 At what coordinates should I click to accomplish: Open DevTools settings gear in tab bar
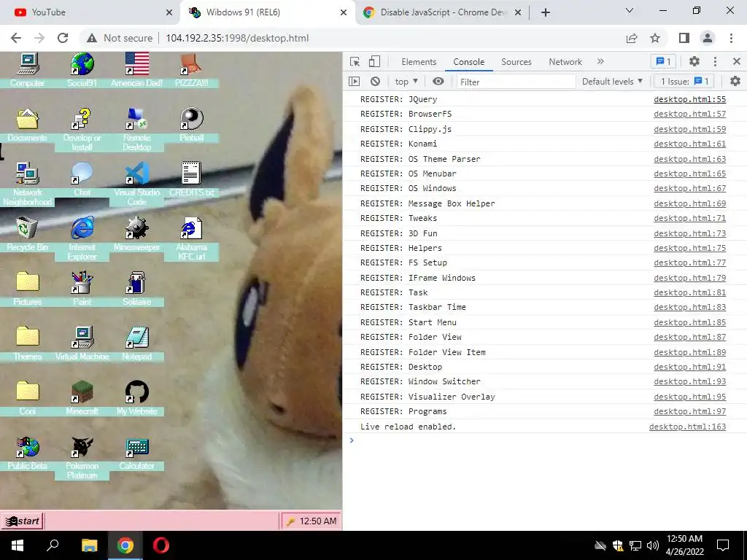694,61
